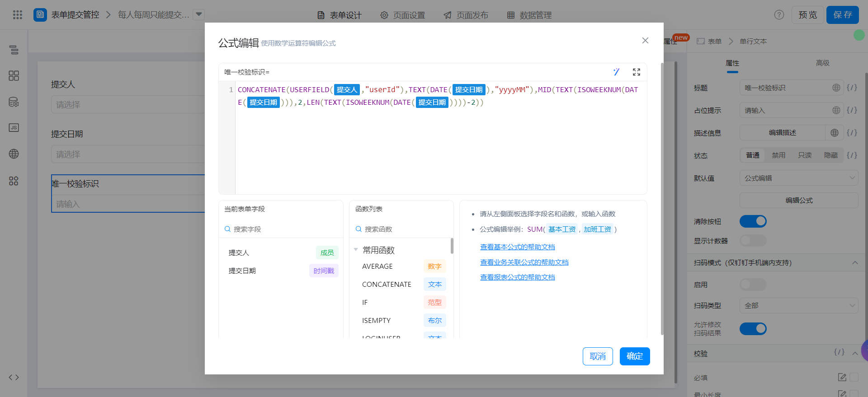868x397 pixels.
Task: Click the 确定 button
Action: point(634,356)
